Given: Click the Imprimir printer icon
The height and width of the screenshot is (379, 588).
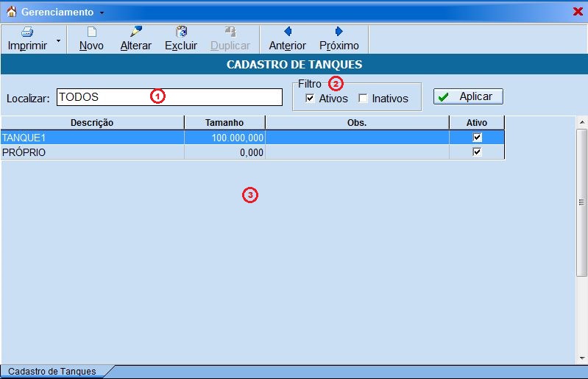Looking at the screenshot, I should [27, 32].
